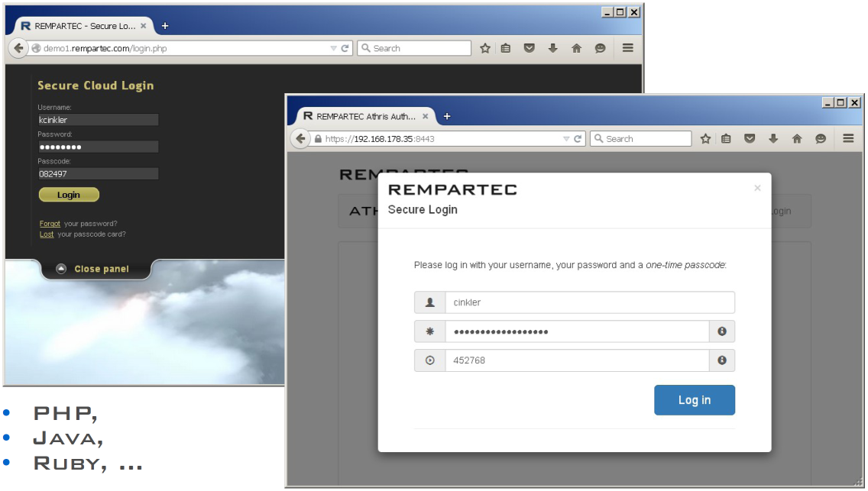Go back in the 192.168.178.35 browser window
This screenshot has height=491, width=868.
[x=300, y=138]
